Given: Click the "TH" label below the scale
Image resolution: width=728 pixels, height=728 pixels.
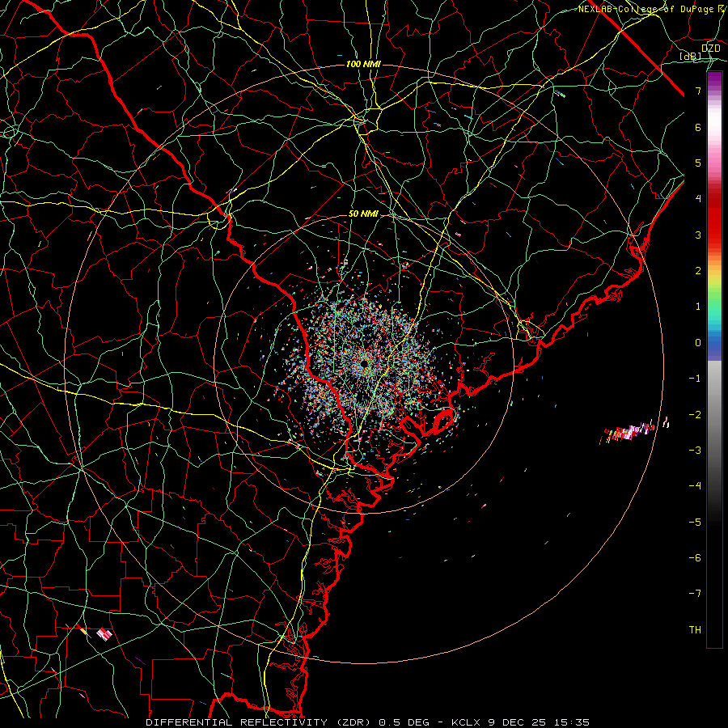Looking at the screenshot, I should [x=695, y=630].
